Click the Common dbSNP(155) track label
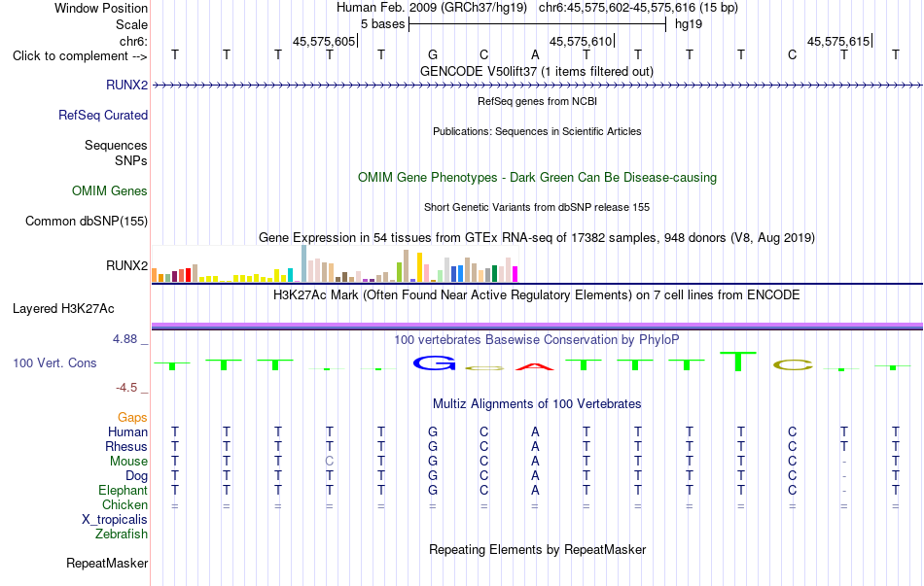The width and height of the screenshot is (924, 586). (87, 221)
